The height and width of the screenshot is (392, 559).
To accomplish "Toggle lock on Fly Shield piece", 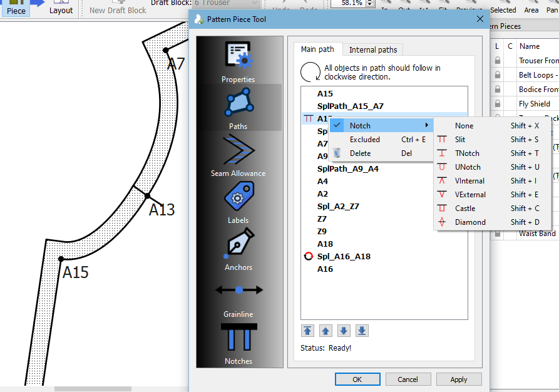I will point(498,104).
